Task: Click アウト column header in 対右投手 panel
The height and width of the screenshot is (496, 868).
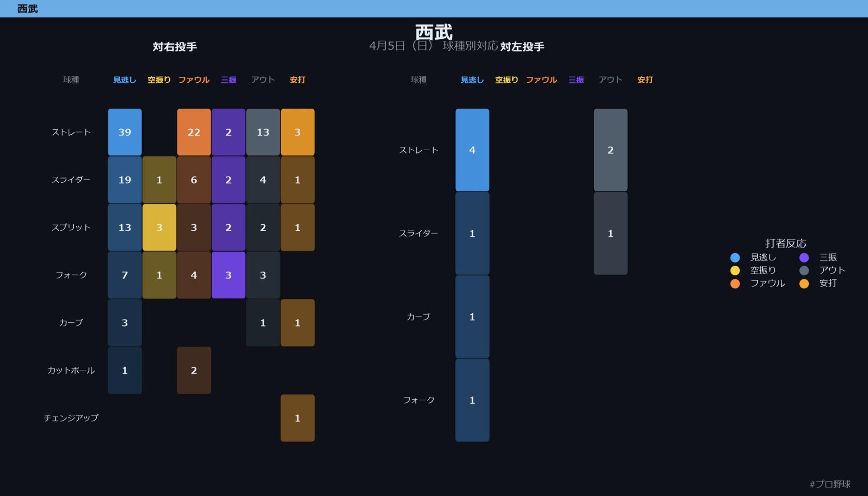Action: 263,80
